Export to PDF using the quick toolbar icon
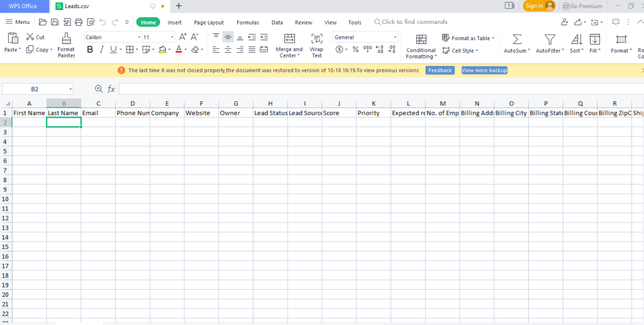Viewport: 644px width, 325px height. tap(67, 22)
